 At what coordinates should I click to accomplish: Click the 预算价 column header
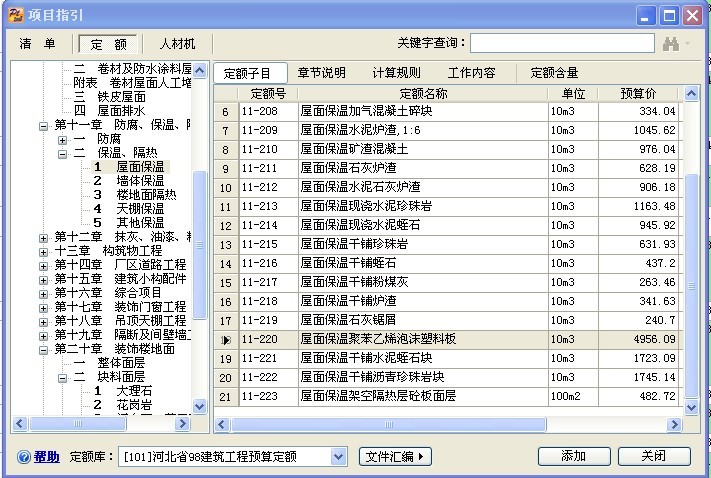click(x=638, y=94)
